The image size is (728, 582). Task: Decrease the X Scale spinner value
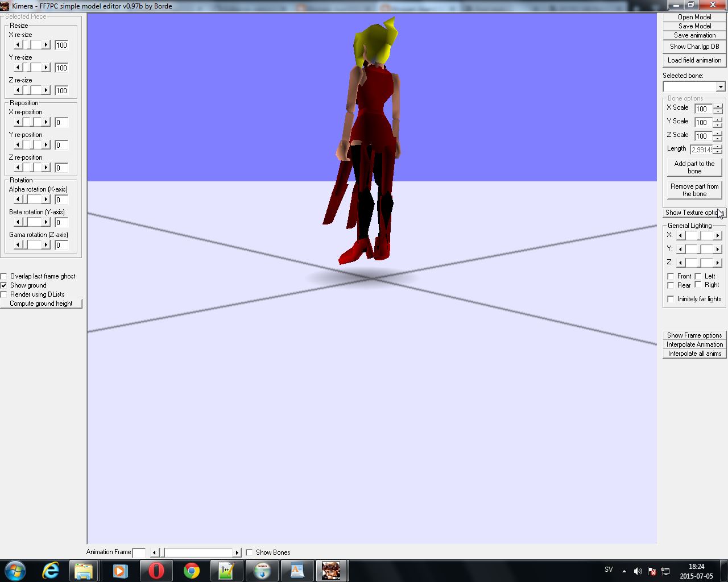pos(718,111)
